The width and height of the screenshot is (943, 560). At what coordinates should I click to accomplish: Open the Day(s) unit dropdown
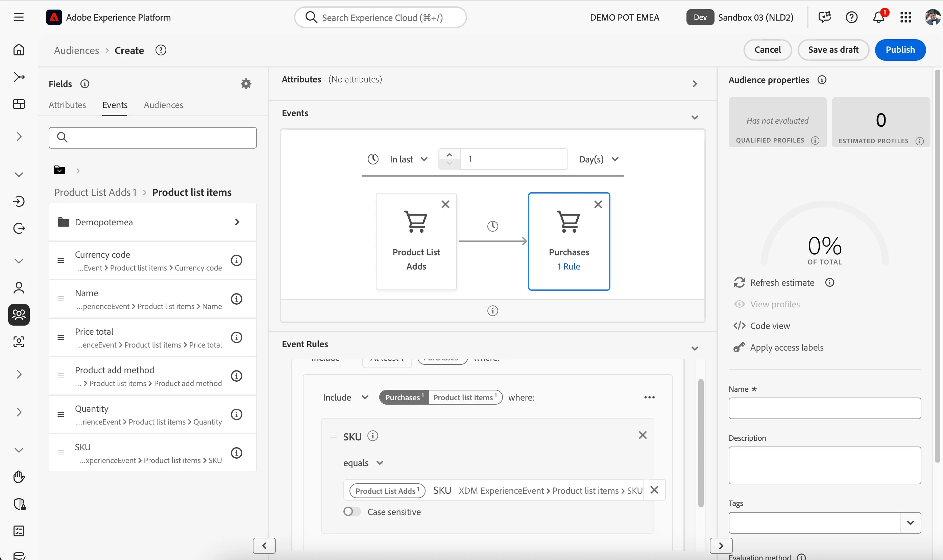pos(599,159)
